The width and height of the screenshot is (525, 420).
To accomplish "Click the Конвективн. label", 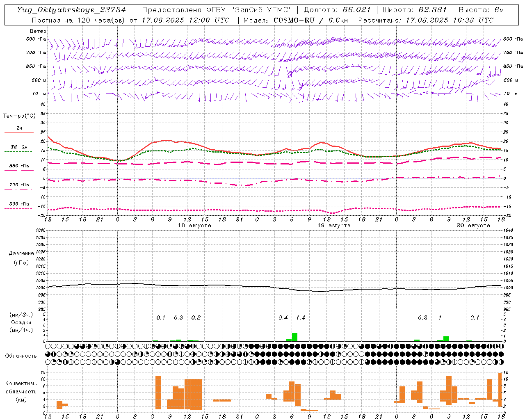I will click(x=21, y=383).
